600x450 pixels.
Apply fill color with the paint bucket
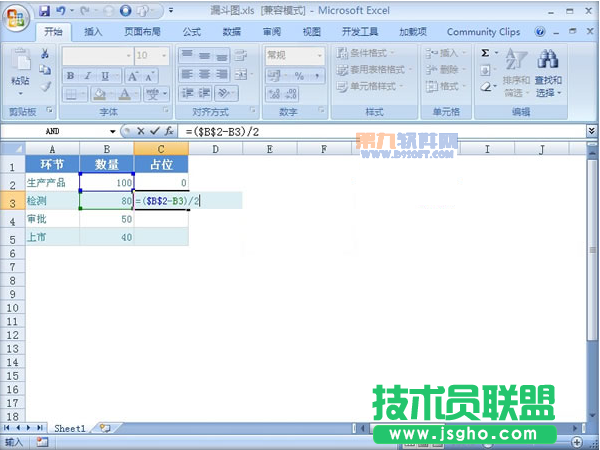coord(99,94)
